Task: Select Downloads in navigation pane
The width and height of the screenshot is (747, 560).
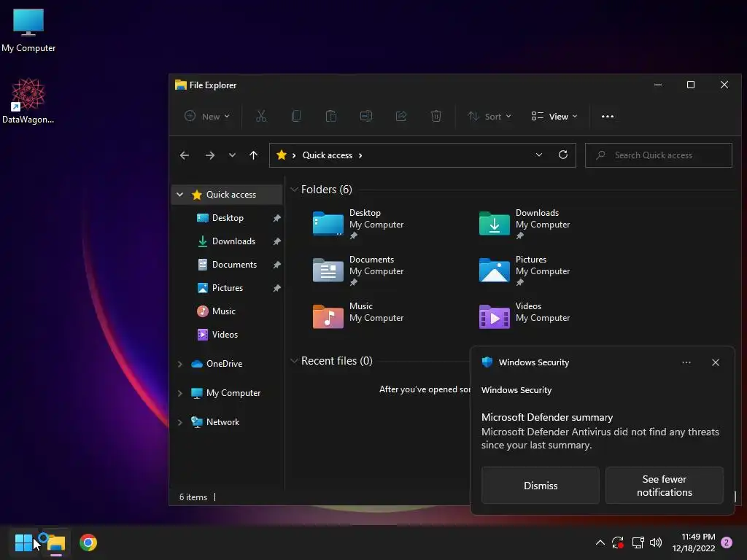Action: [233, 241]
